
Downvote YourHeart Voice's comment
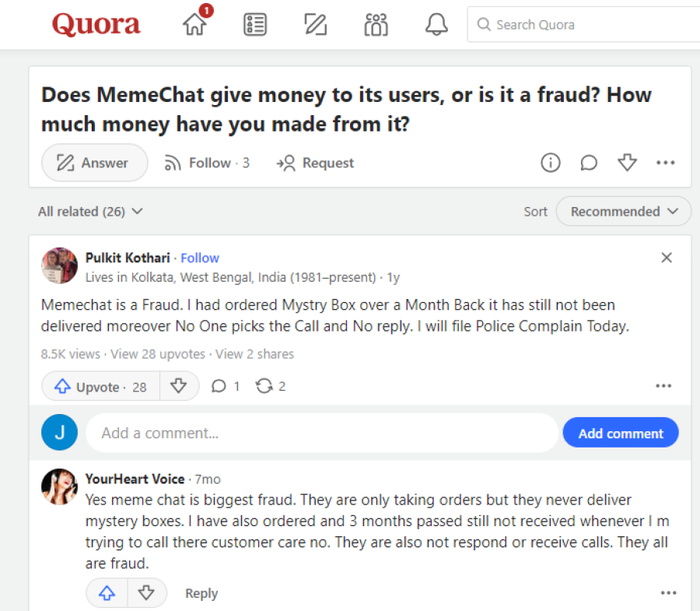(x=147, y=593)
